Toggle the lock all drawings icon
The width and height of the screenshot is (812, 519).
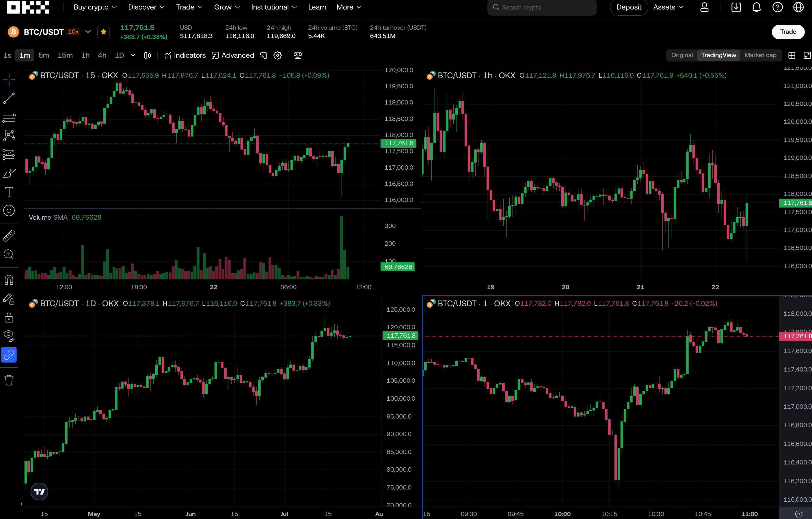pos(9,318)
